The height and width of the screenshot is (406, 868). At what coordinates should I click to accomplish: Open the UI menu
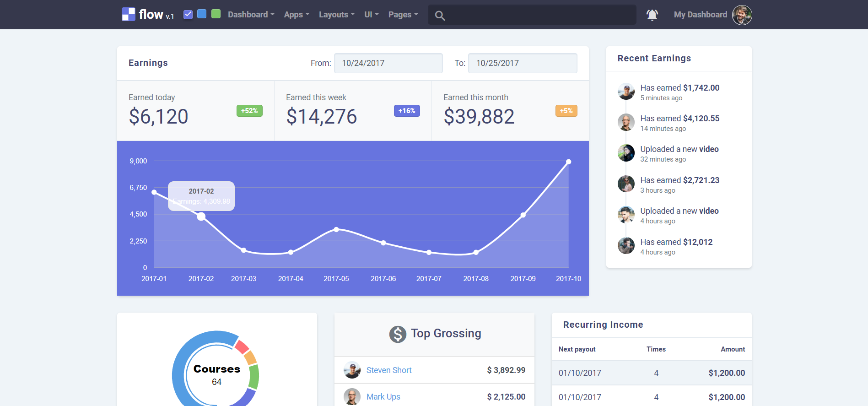(x=371, y=15)
